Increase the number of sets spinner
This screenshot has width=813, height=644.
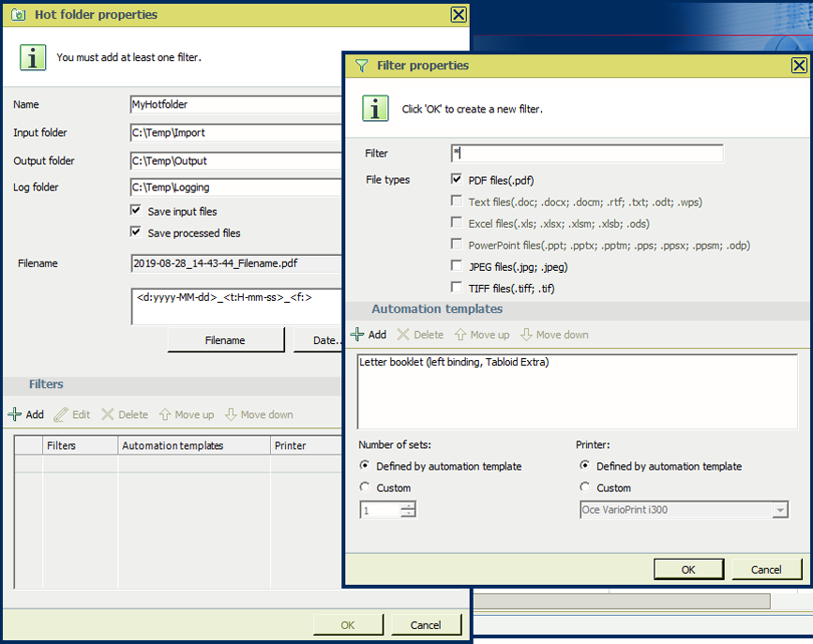408,506
